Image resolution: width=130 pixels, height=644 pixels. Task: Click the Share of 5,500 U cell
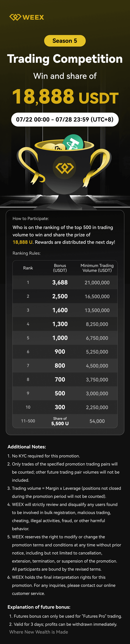point(60,421)
